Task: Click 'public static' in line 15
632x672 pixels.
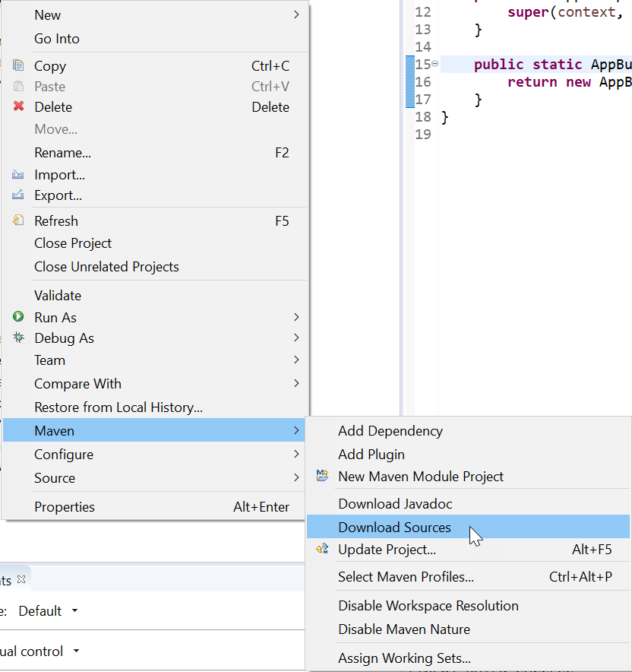Action: [528, 65]
